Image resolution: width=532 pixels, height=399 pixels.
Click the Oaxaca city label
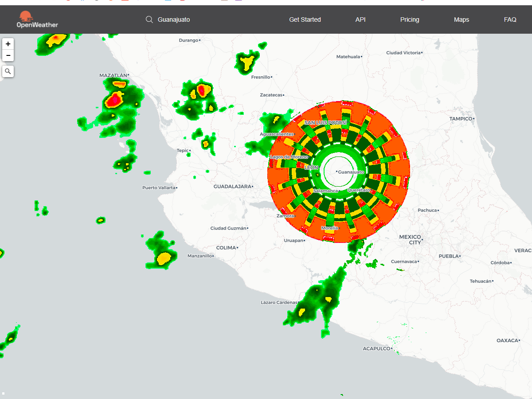(508, 340)
